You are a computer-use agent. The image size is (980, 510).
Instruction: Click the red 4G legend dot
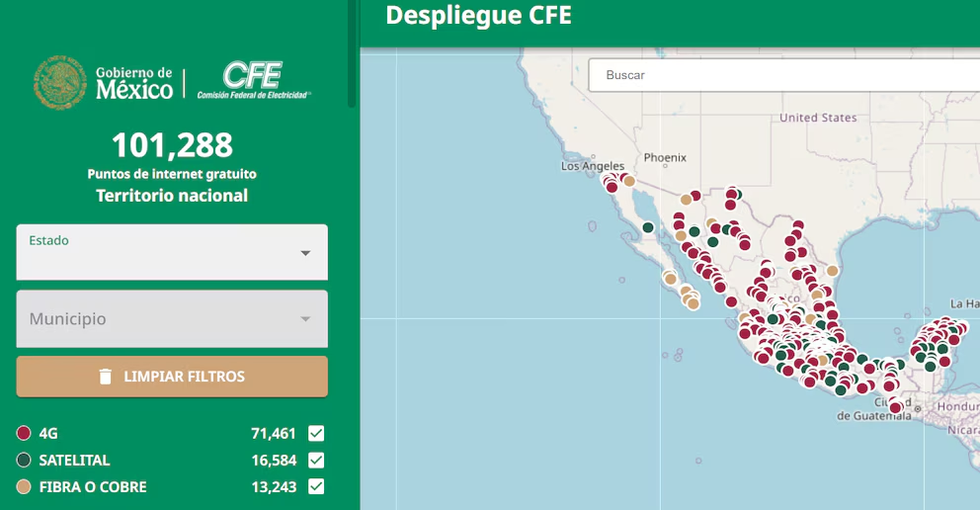[x=24, y=434]
